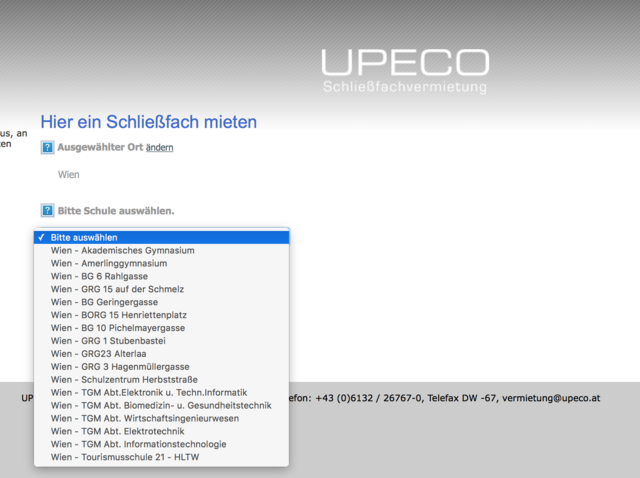Click help icon beside Bitte Schule auswählen
This screenshot has width=640, height=478.
(47, 211)
